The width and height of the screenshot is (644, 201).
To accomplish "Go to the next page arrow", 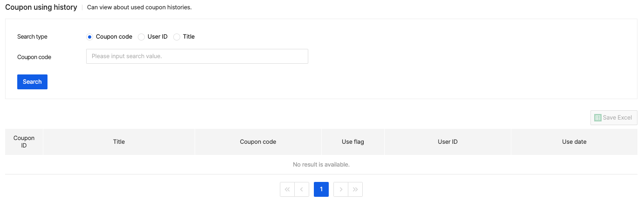I will 341,189.
